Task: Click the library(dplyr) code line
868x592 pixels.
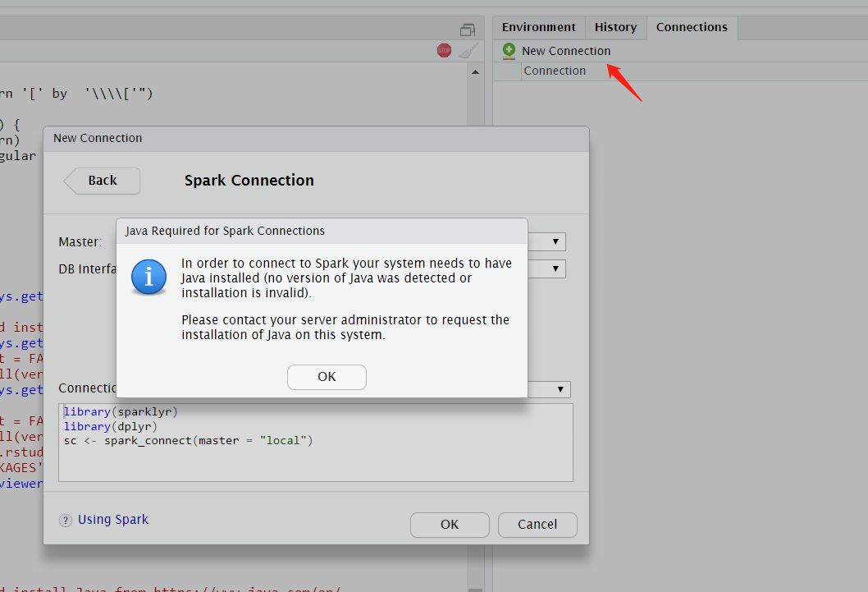Action: (110, 426)
